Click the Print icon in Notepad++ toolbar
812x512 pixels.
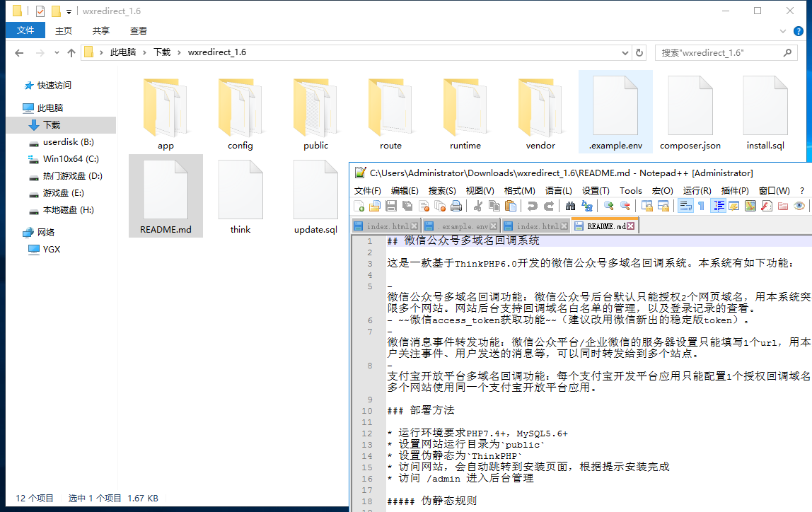456,206
